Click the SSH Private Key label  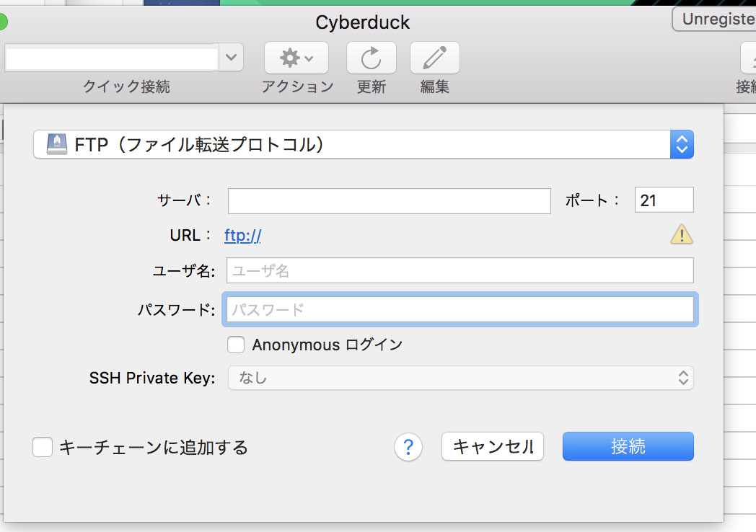point(152,378)
